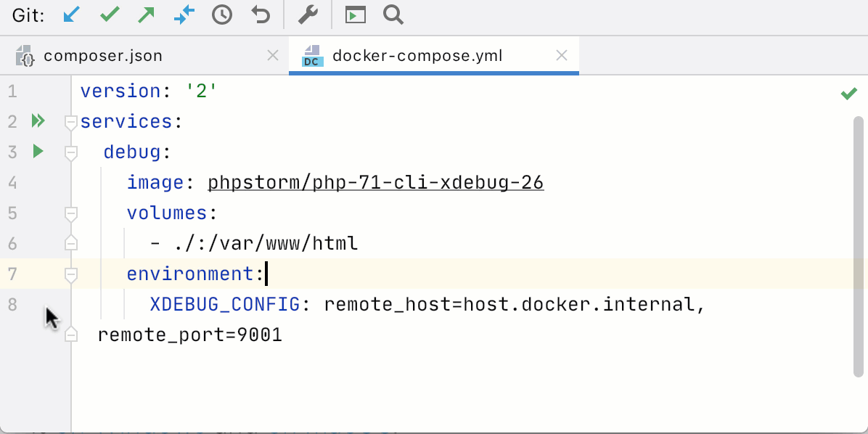The image size is (868, 434).
Task: Click the Search Everywhere magnifier icon
Action: (393, 15)
